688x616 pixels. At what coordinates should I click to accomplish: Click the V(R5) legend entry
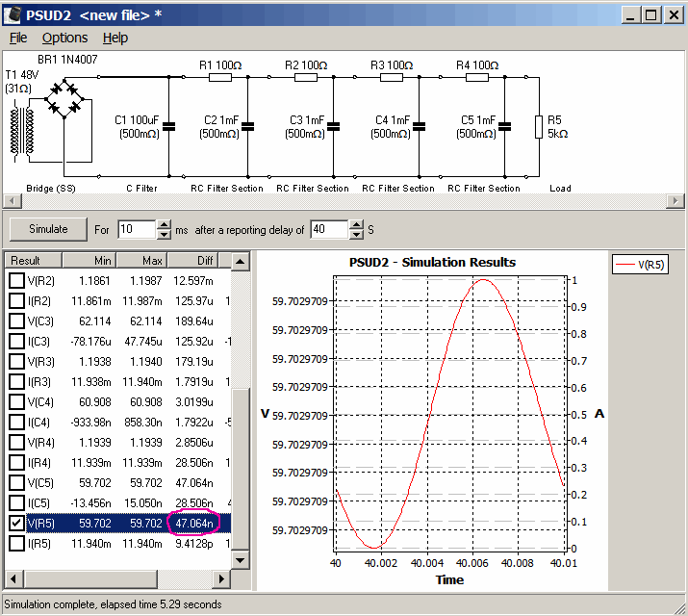tap(640, 265)
